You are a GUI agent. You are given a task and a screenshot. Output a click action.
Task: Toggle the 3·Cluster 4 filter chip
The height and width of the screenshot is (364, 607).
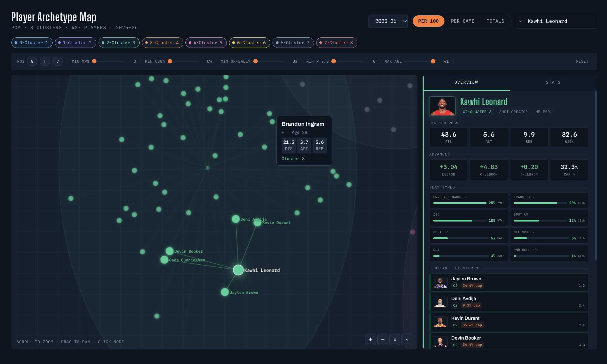point(163,43)
